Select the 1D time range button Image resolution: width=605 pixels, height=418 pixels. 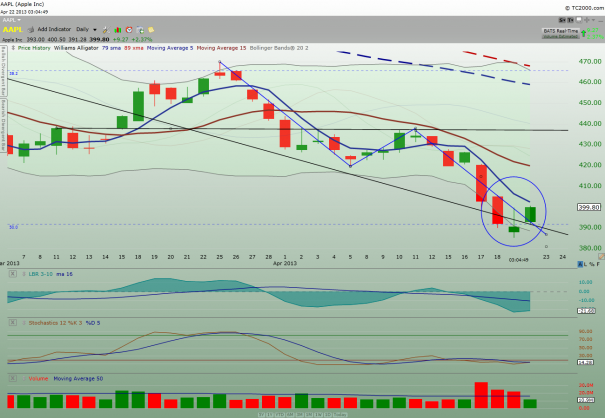pyautogui.click(x=328, y=415)
